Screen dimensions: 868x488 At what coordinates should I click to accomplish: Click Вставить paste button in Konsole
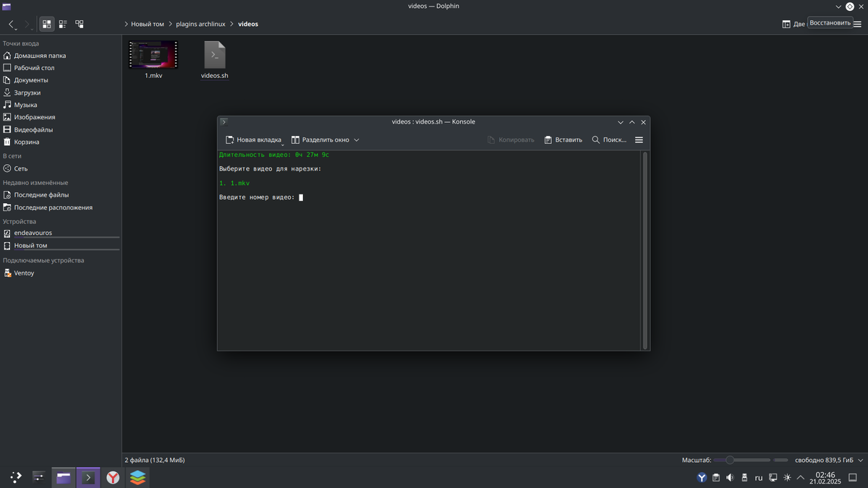[x=563, y=140]
